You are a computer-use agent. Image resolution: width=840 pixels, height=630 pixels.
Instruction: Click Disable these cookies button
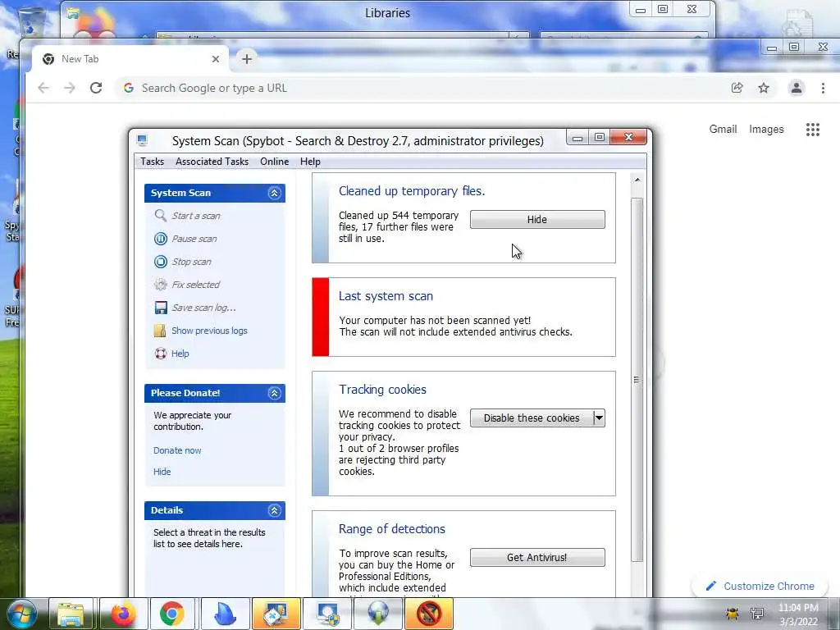[x=532, y=418]
